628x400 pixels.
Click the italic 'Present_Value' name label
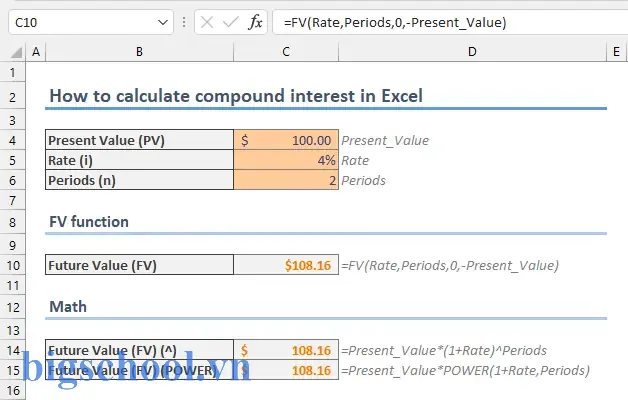[385, 141]
